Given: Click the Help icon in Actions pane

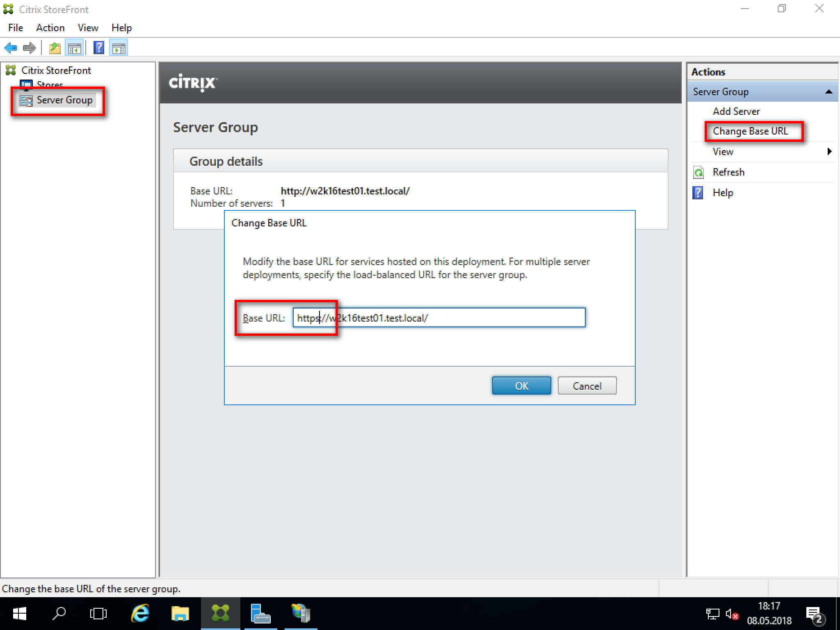Looking at the screenshot, I should [698, 193].
